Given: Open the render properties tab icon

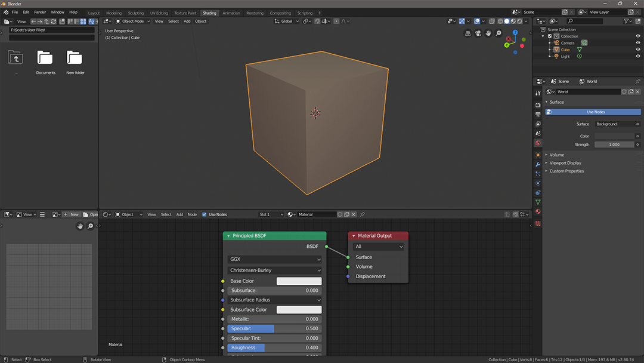Looking at the screenshot, I should pyautogui.click(x=538, y=105).
